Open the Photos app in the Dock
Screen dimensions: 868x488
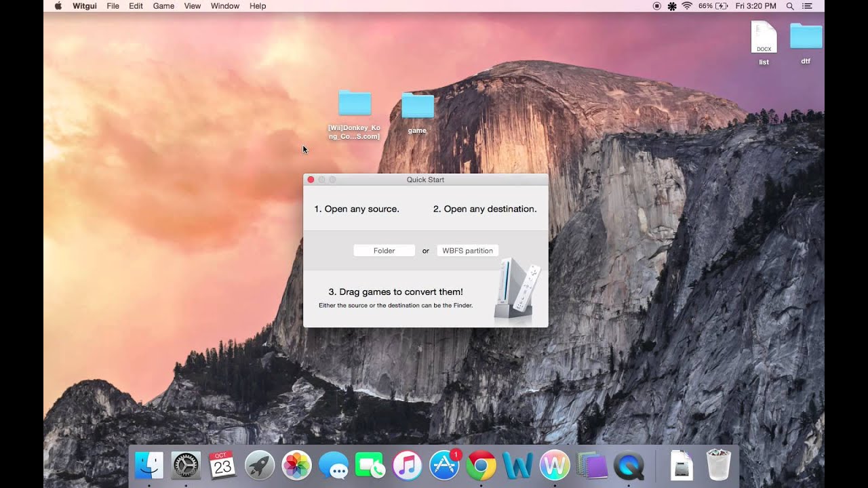[296, 466]
